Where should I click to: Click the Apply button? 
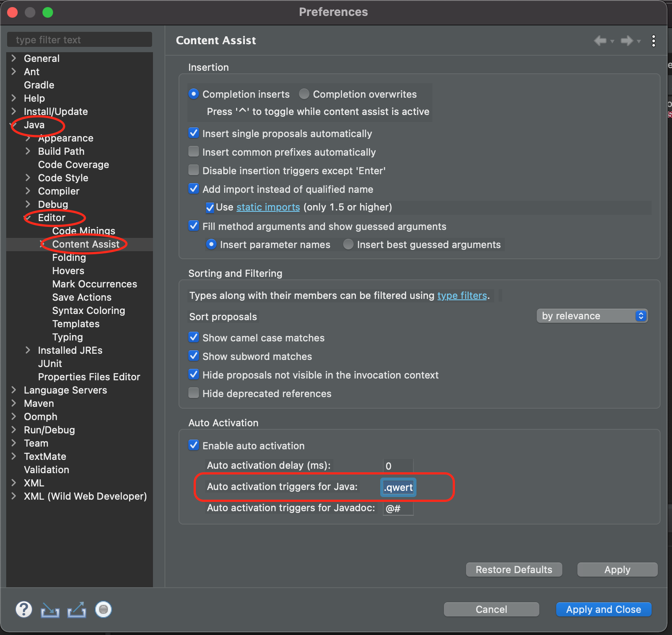click(617, 570)
